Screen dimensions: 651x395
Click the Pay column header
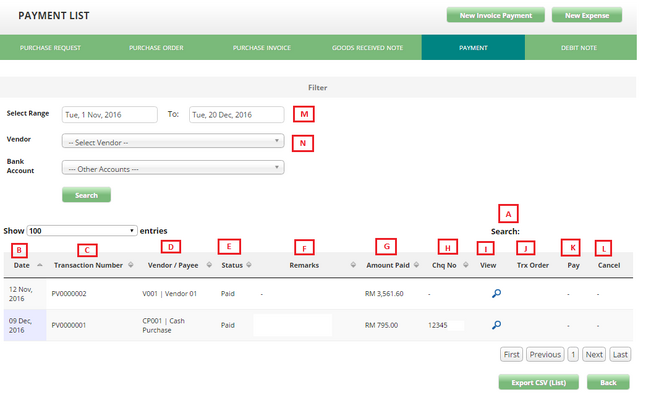click(x=573, y=265)
